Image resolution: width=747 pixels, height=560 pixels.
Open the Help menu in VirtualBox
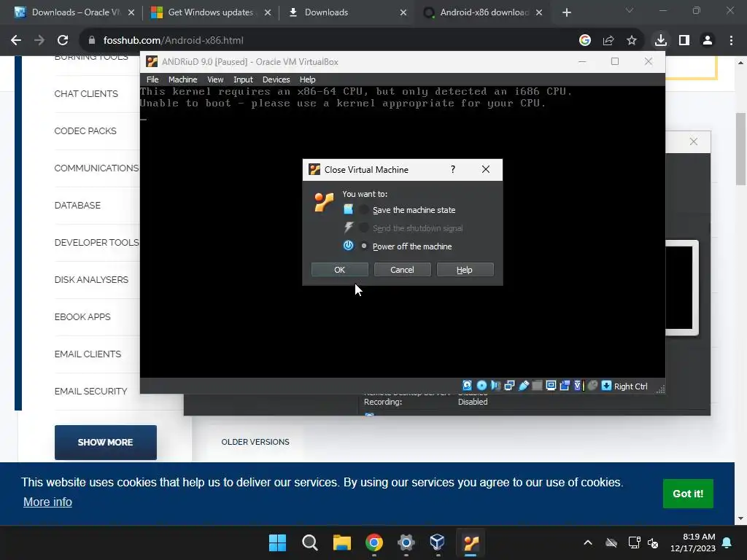click(307, 79)
